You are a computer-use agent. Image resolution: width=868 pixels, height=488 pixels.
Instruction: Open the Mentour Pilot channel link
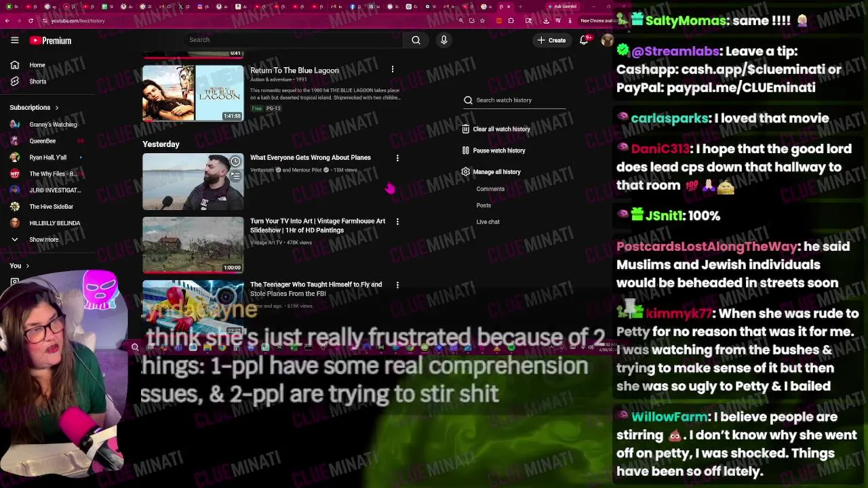coord(307,170)
